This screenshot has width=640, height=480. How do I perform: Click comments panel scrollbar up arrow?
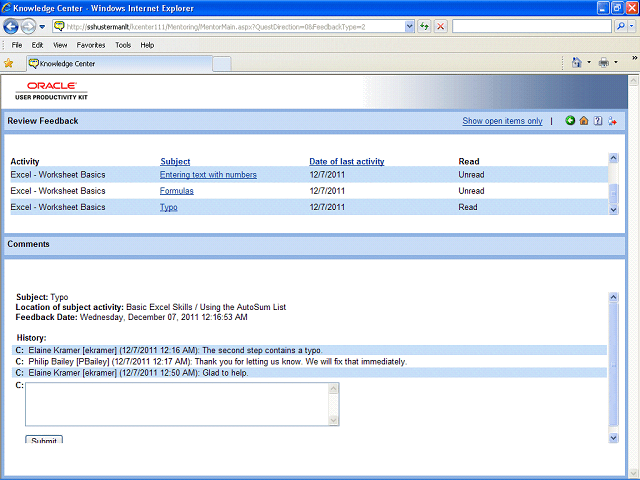point(613,297)
